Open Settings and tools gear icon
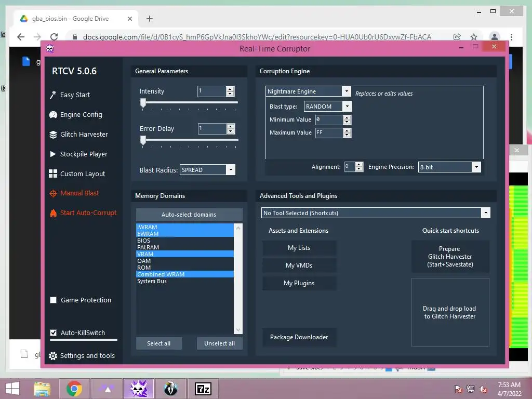 (x=53, y=355)
